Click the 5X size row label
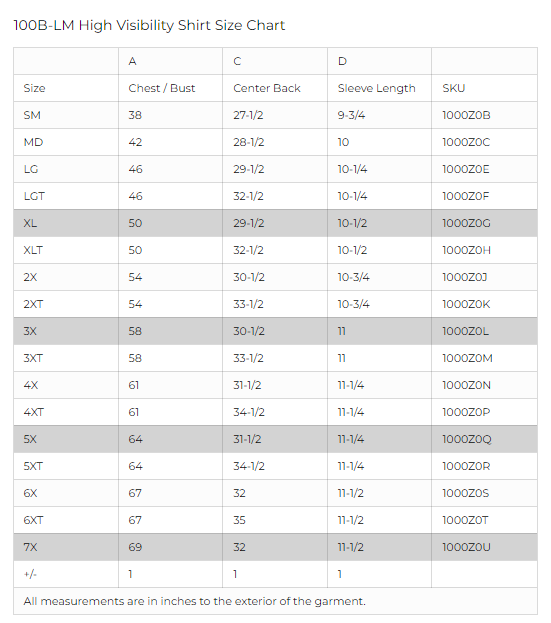 coord(30,439)
